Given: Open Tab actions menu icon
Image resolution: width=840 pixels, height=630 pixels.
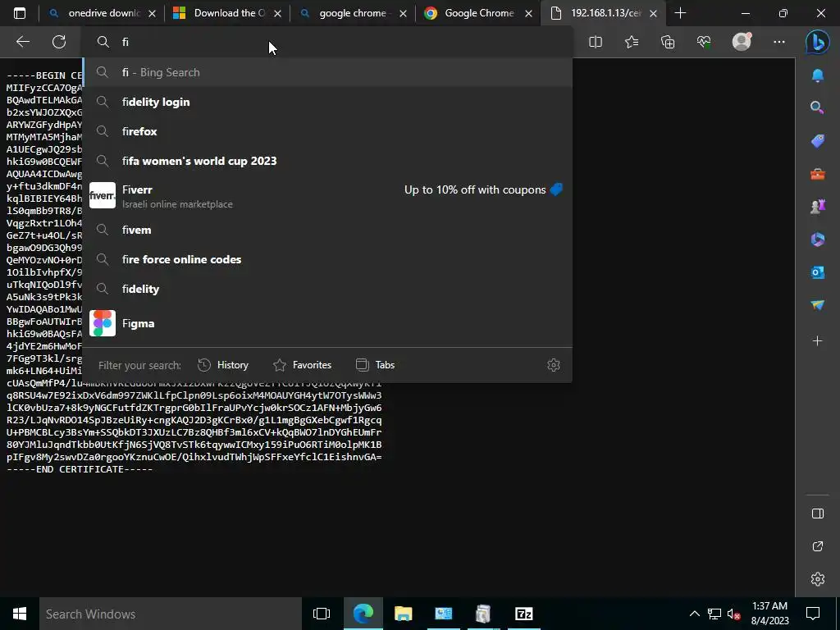Looking at the screenshot, I should pyautogui.click(x=20, y=13).
